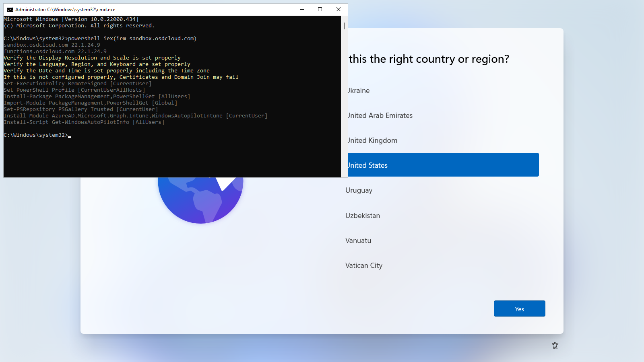Click the 'Domain Join may fail' warning line
The width and height of the screenshot is (644, 362).
(x=121, y=77)
